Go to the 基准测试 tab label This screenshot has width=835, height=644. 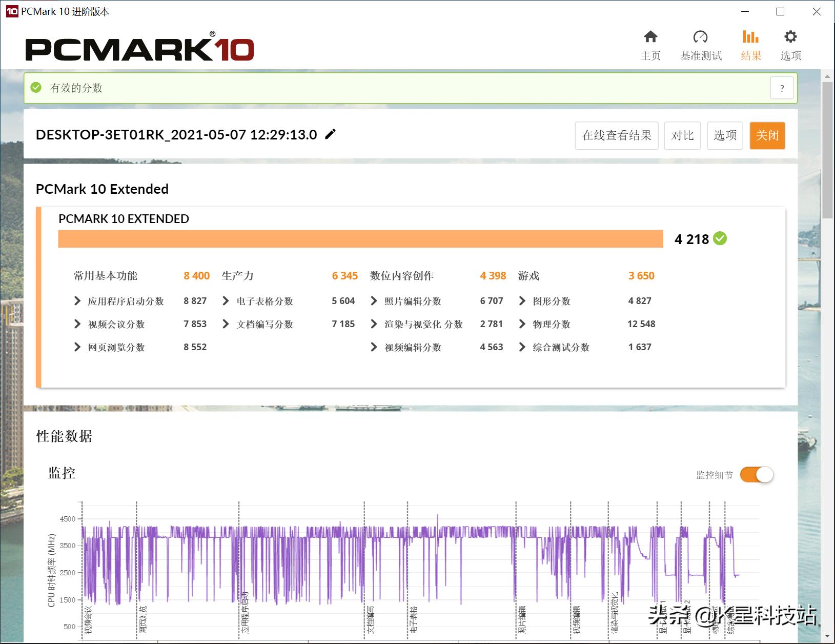tap(701, 56)
